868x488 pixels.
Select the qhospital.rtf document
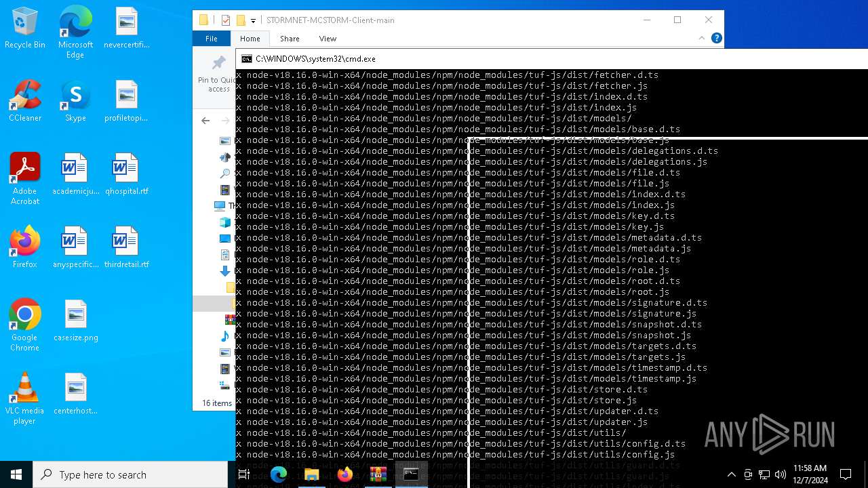126,174
